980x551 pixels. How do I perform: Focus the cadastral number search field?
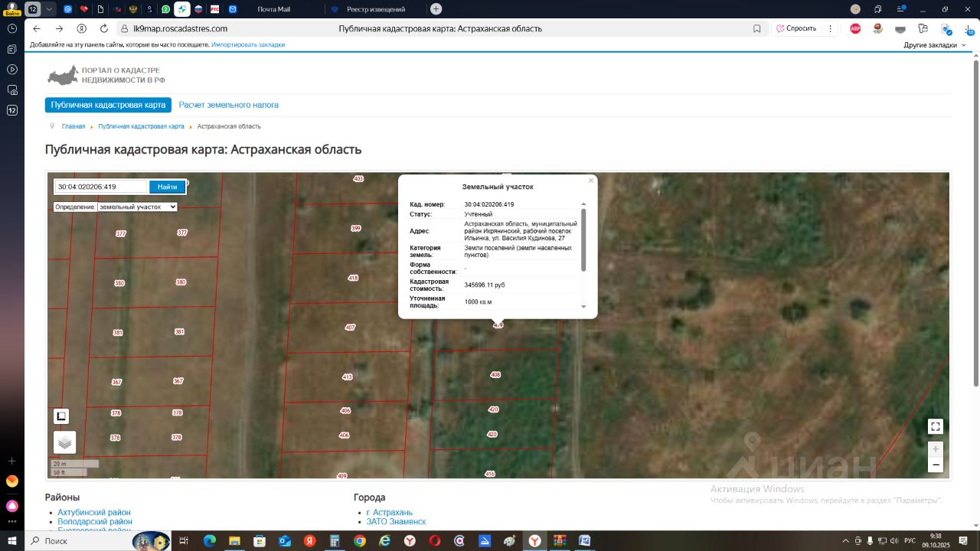101,187
